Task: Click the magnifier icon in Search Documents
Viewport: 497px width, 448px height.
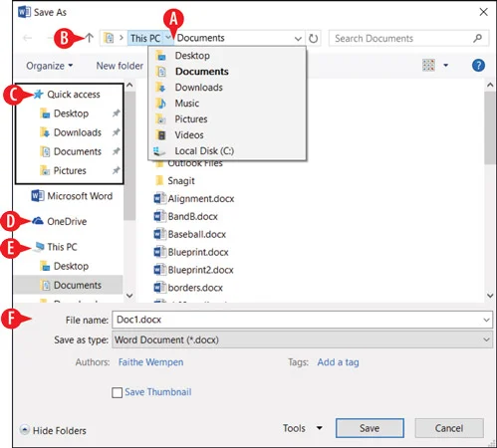Action: click(x=477, y=38)
